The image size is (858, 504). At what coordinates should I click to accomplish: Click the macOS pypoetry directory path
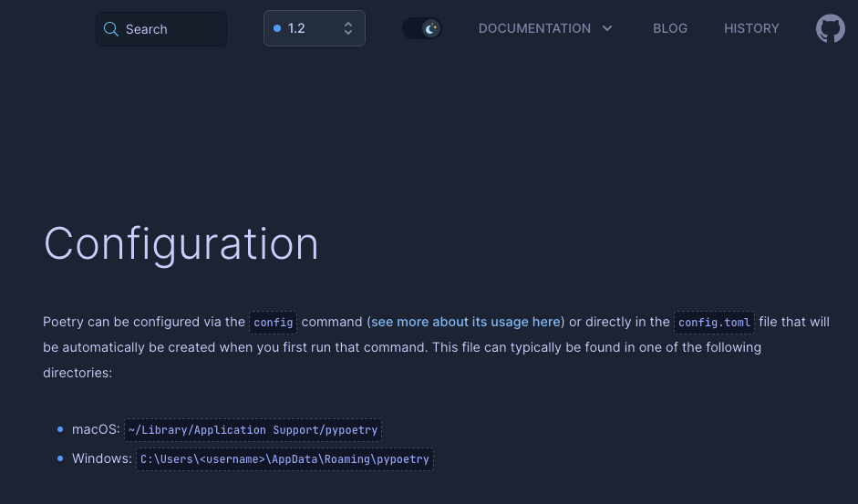[x=253, y=429]
